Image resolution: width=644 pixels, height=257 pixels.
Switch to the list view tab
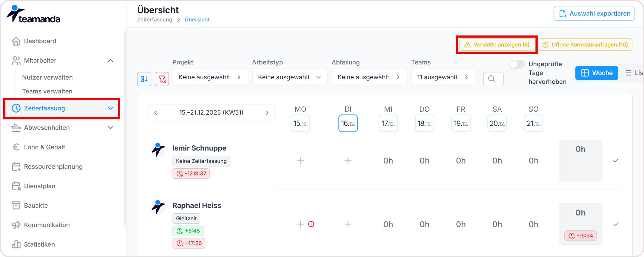coord(634,73)
